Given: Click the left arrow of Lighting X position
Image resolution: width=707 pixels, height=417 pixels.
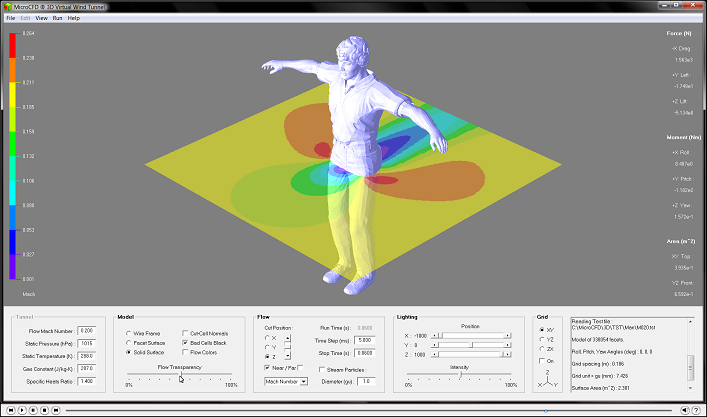Looking at the screenshot, I should (x=435, y=336).
